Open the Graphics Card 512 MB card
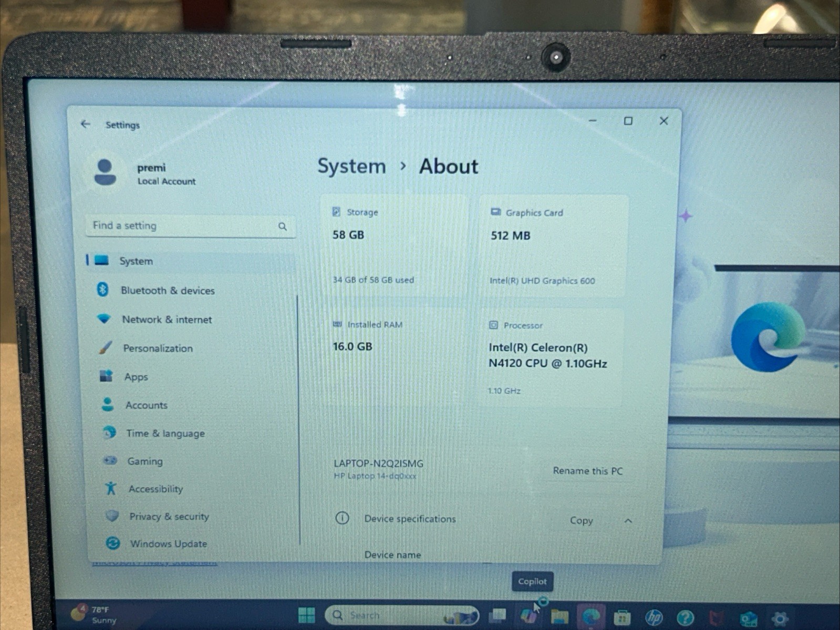840x630 pixels. click(553, 247)
